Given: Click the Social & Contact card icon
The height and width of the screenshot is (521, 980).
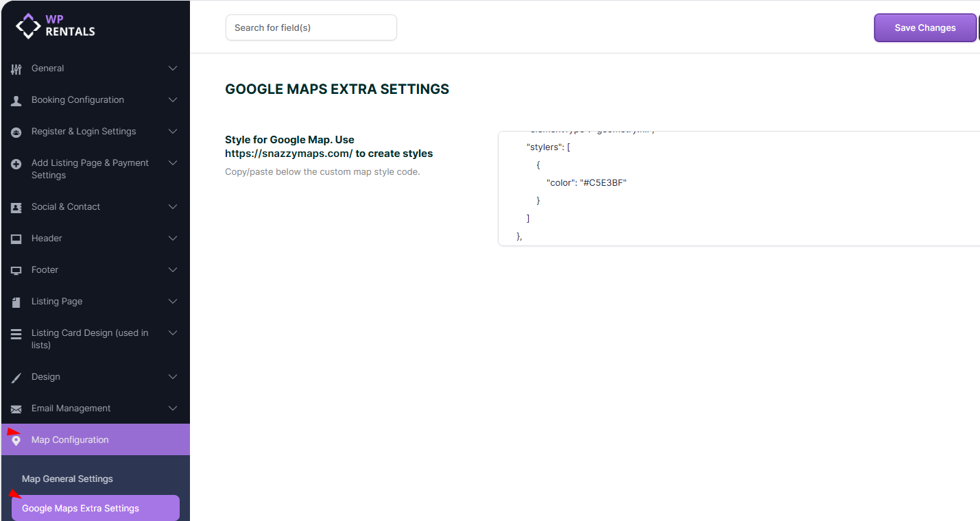Looking at the screenshot, I should pos(16,207).
